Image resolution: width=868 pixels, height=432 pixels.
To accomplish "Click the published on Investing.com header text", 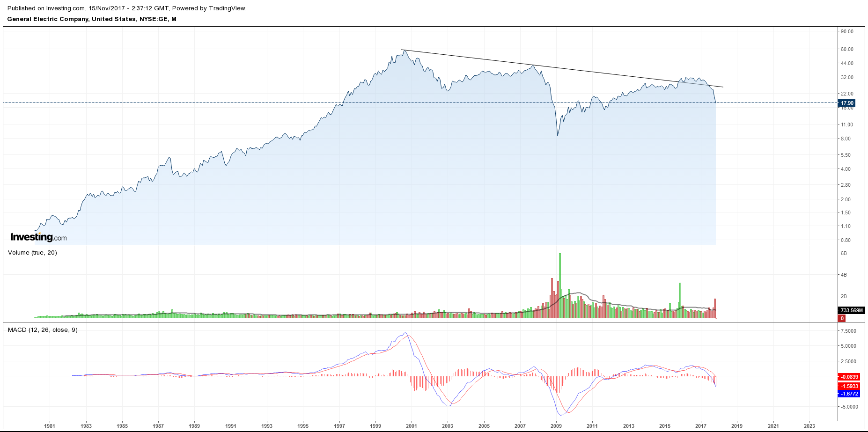I will point(127,8).
